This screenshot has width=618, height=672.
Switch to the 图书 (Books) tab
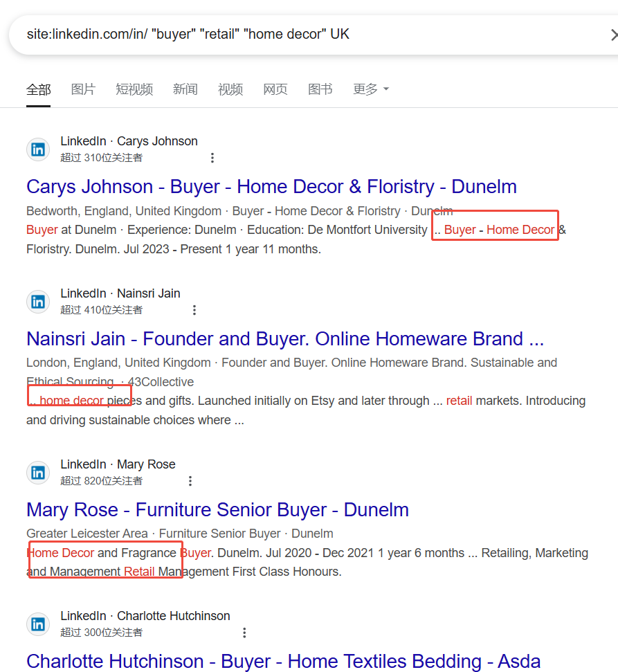pyautogui.click(x=320, y=89)
